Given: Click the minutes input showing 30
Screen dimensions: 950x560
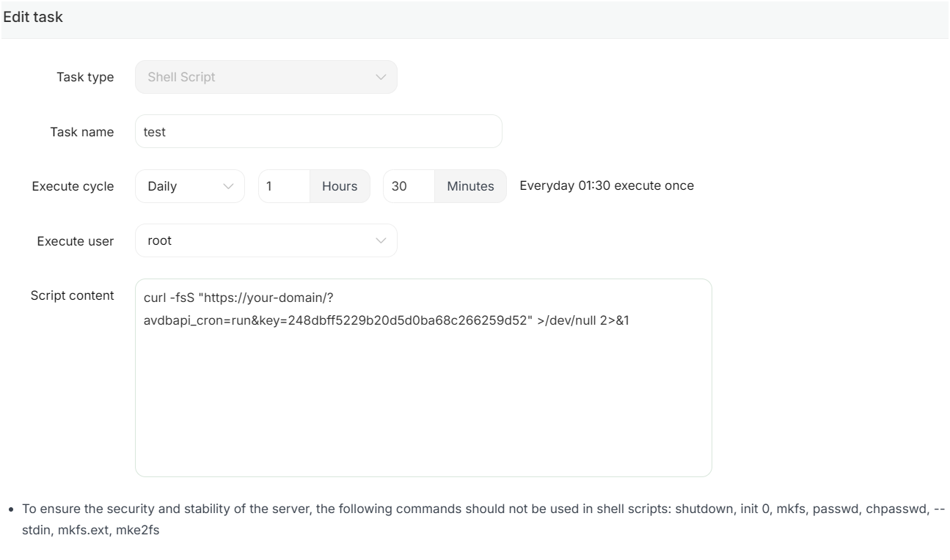Looking at the screenshot, I should coord(409,186).
